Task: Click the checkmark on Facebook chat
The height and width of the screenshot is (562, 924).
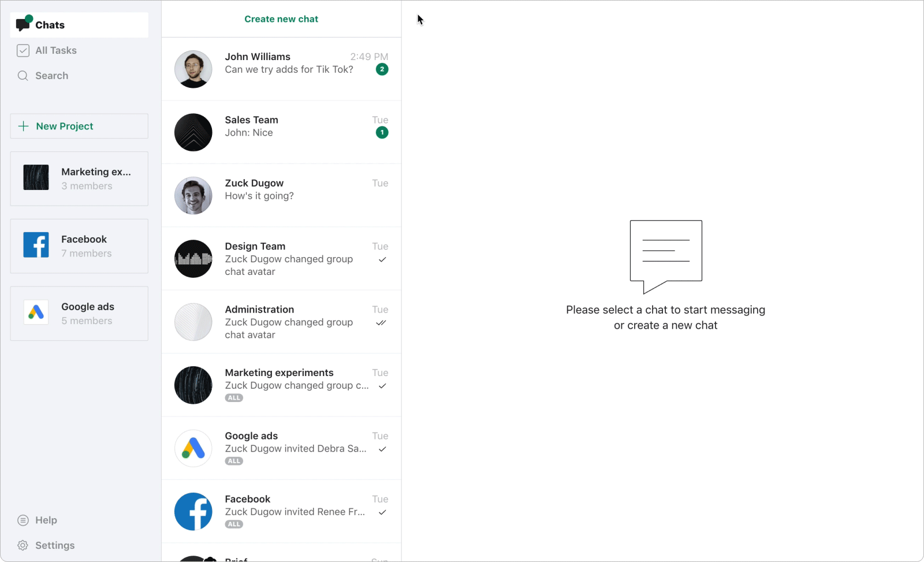Action: tap(382, 512)
